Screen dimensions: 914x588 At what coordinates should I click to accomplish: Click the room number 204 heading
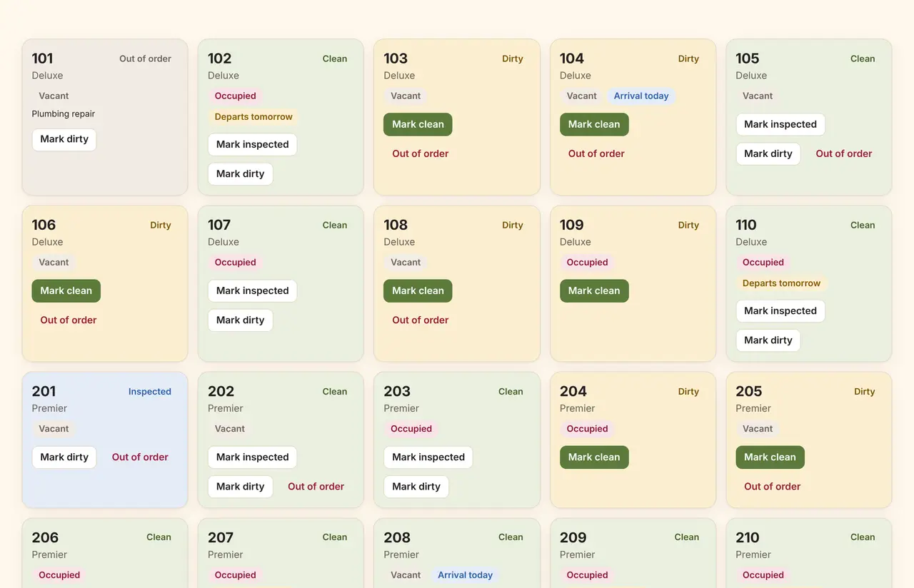[573, 391]
